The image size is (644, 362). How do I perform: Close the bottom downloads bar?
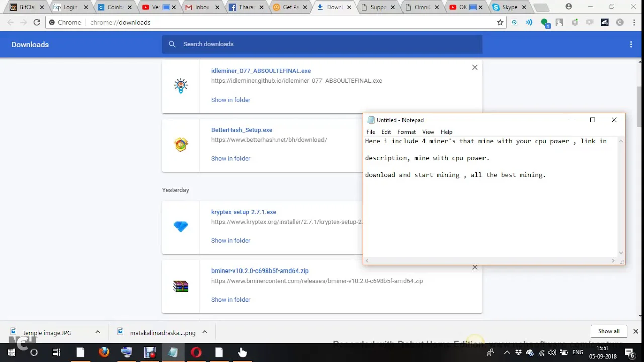click(635, 331)
